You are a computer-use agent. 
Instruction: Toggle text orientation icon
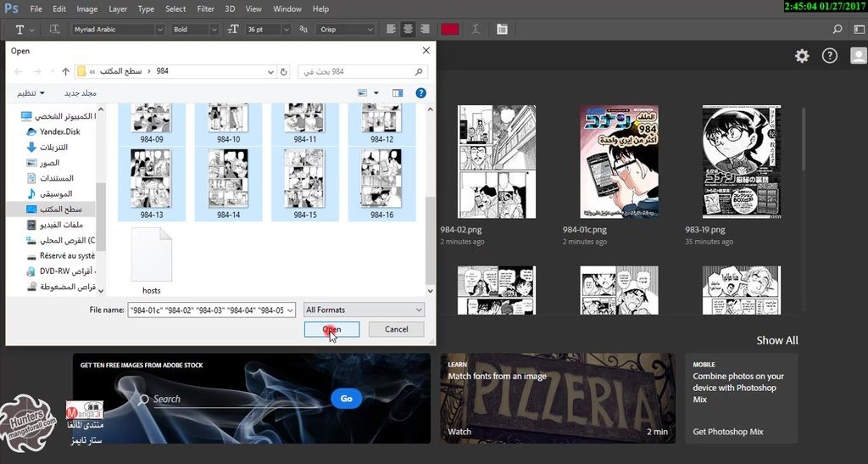[x=53, y=30]
